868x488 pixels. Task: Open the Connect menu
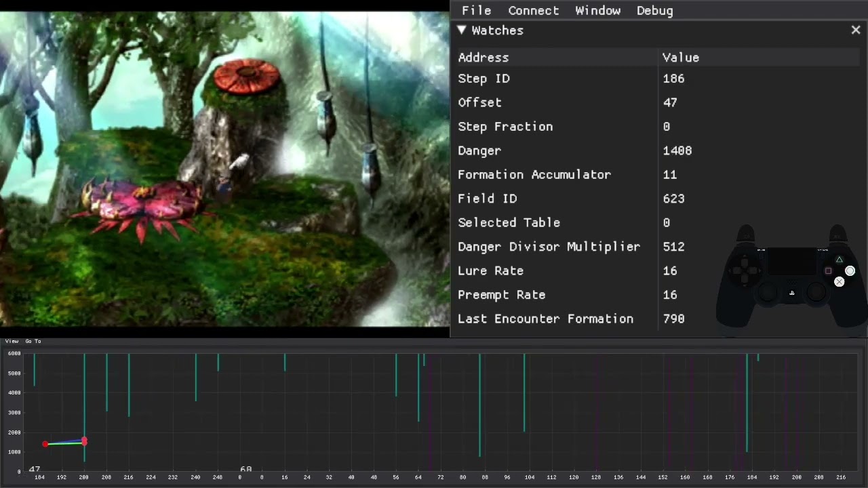tap(534, 10)
